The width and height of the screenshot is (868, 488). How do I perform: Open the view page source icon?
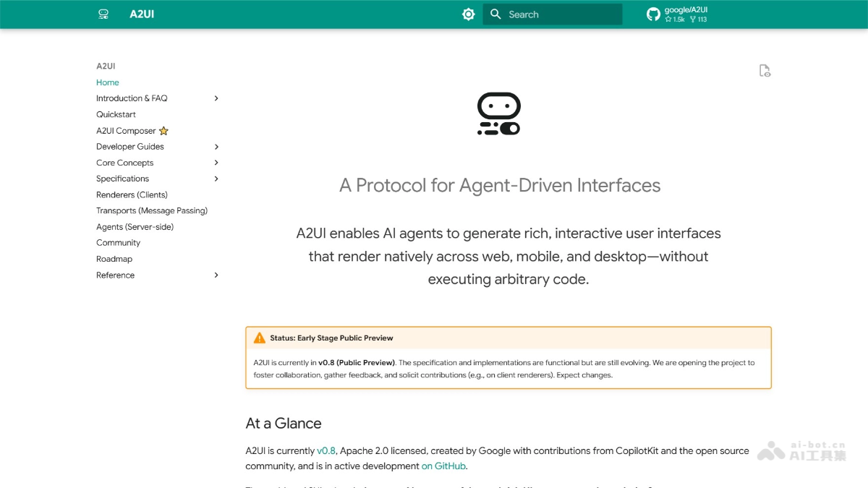pos(765,70)
